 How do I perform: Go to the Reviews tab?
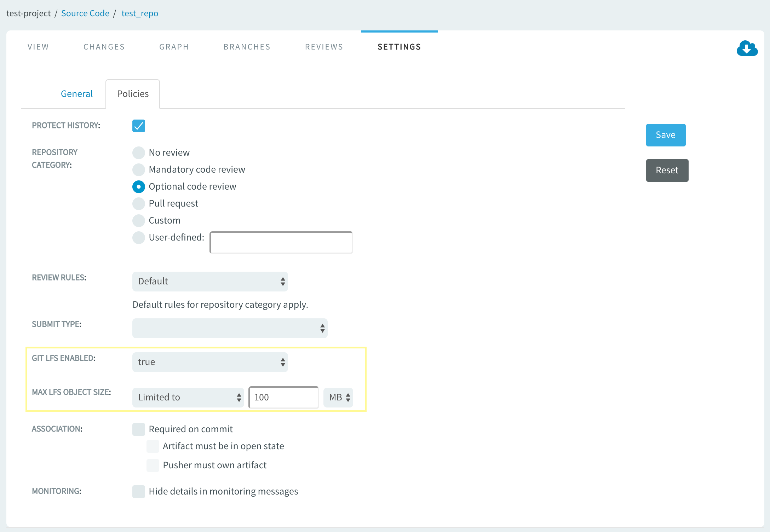[x=324, y=47]
